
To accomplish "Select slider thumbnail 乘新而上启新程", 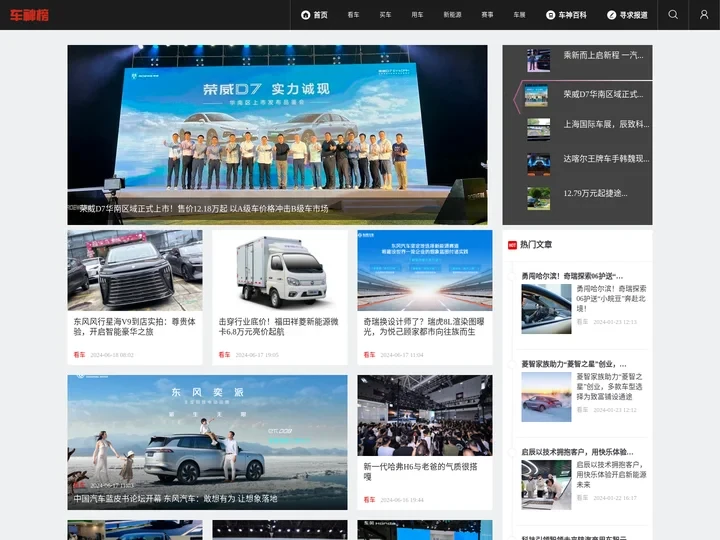I will coord(538,60).
